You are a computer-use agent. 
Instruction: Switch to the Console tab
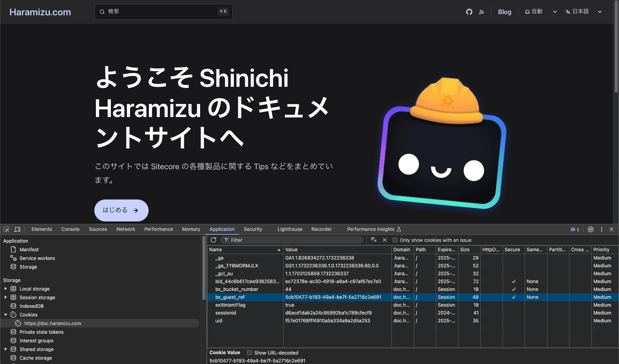(x=70, y=229)
